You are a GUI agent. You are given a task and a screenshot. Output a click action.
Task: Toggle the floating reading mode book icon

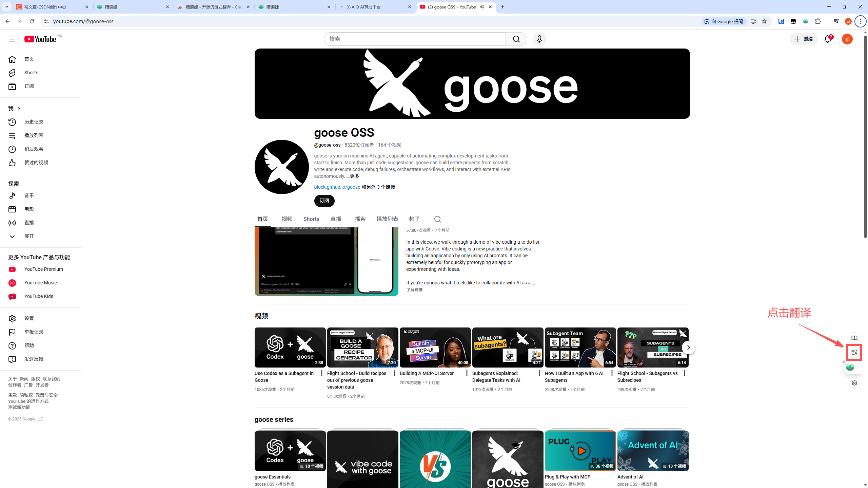click(854, 338)
